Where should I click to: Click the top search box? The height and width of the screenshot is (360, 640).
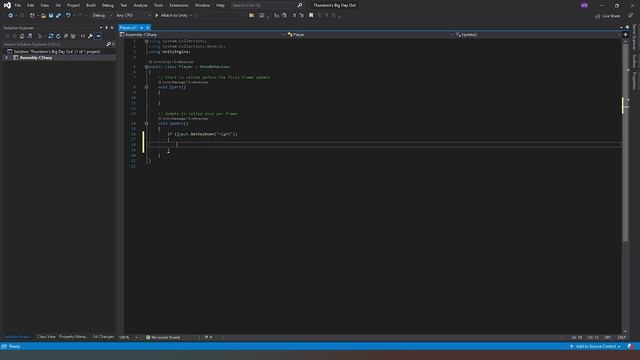[267, 5]
